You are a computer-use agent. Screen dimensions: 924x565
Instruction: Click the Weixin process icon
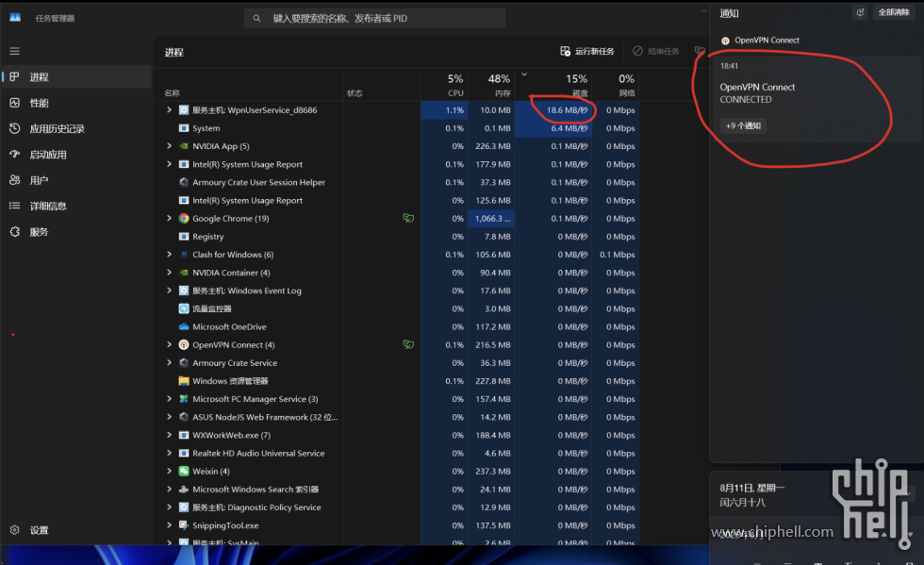click(x=184, y=472)
